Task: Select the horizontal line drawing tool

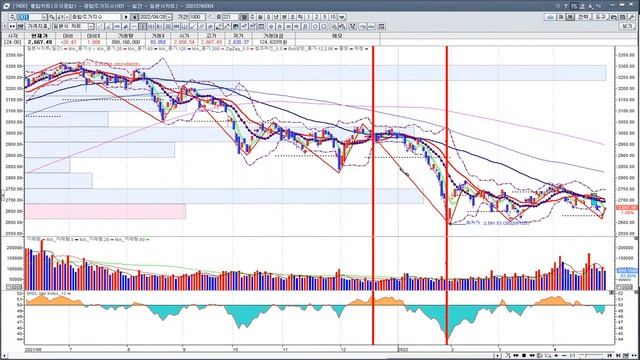Action: pyautogui.click(x=134, y=26)
